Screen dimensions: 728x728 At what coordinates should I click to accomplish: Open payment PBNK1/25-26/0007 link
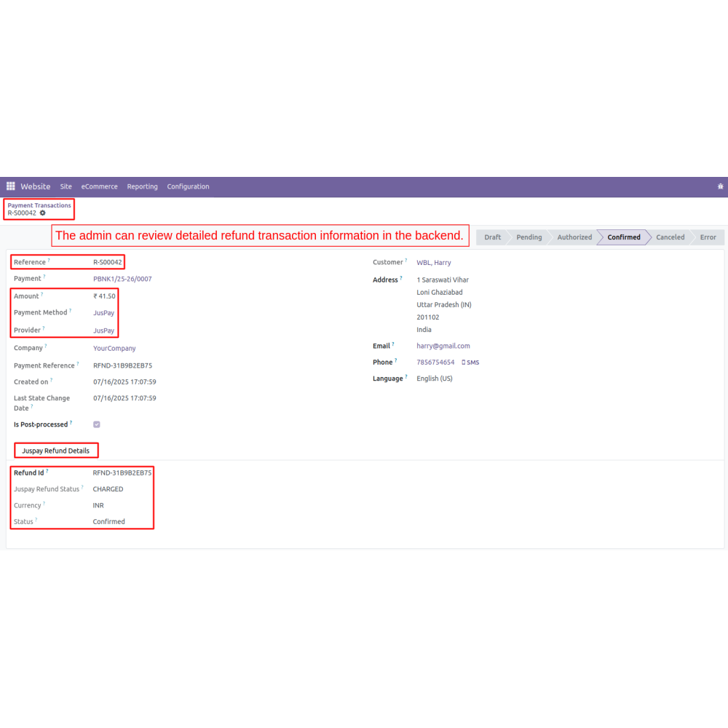pyautogui.click(x=122, y=279)
